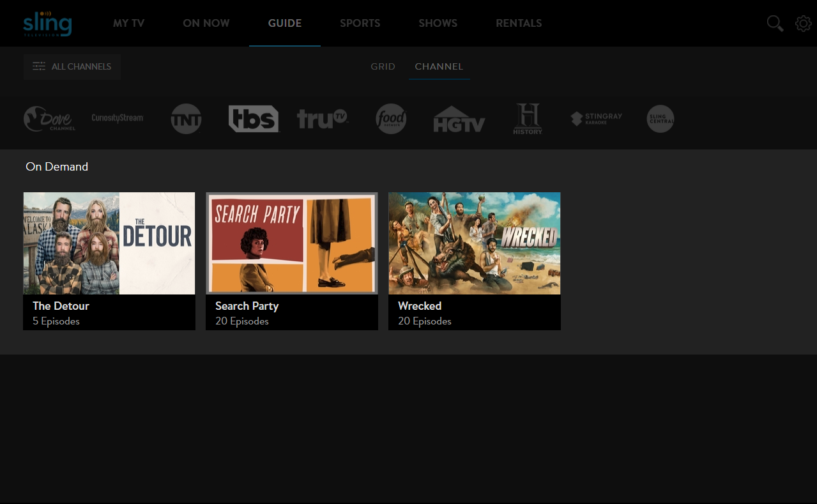Image resolution: width=817 pixels, height=504 pixels.
Task: Click the Wrecked title text
Action: click(x=420, y=306)
